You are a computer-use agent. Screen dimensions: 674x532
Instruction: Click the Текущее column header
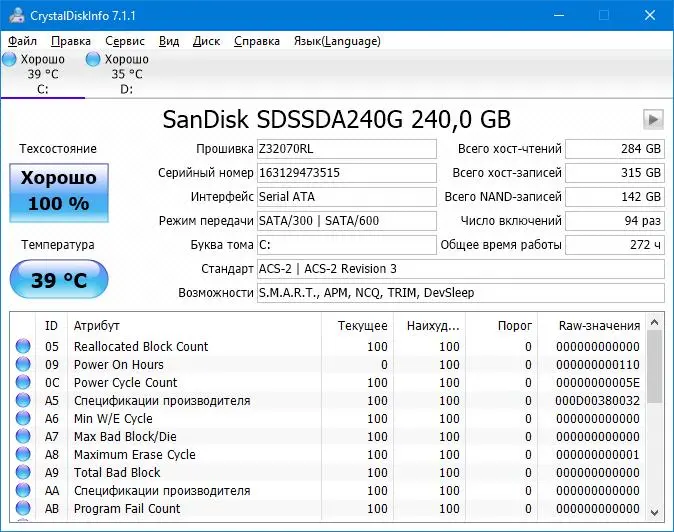click(357, 326)
